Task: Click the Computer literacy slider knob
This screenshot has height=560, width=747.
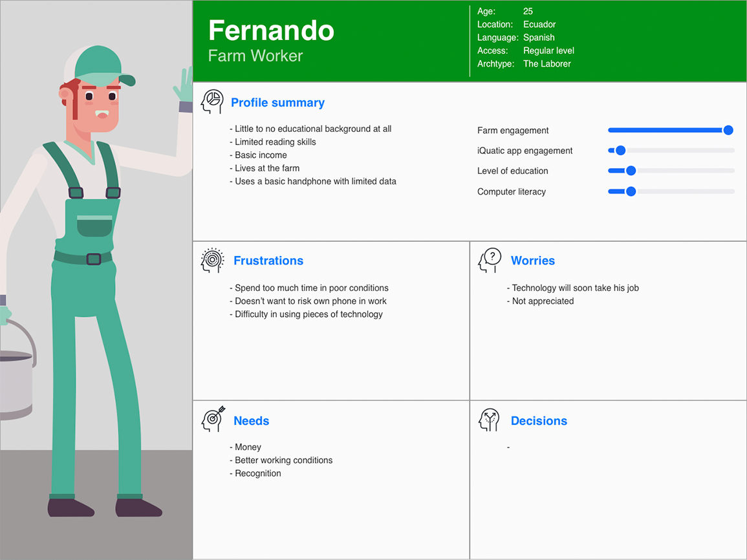Action: coord(631,191)
